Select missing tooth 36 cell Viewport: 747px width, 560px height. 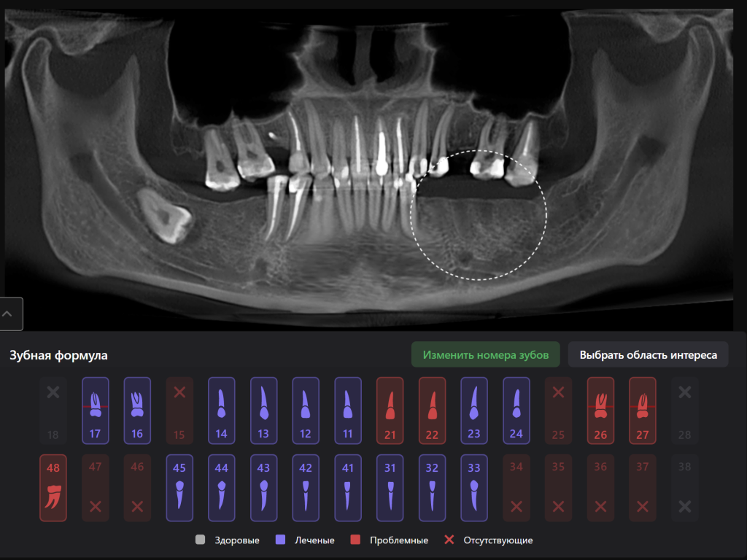coord(600,488)
